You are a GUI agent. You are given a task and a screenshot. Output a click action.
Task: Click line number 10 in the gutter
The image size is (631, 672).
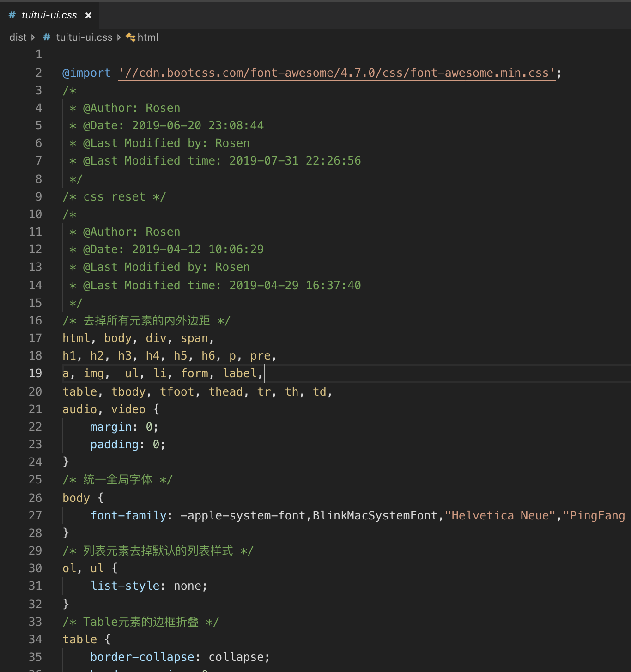click(36, 214)
